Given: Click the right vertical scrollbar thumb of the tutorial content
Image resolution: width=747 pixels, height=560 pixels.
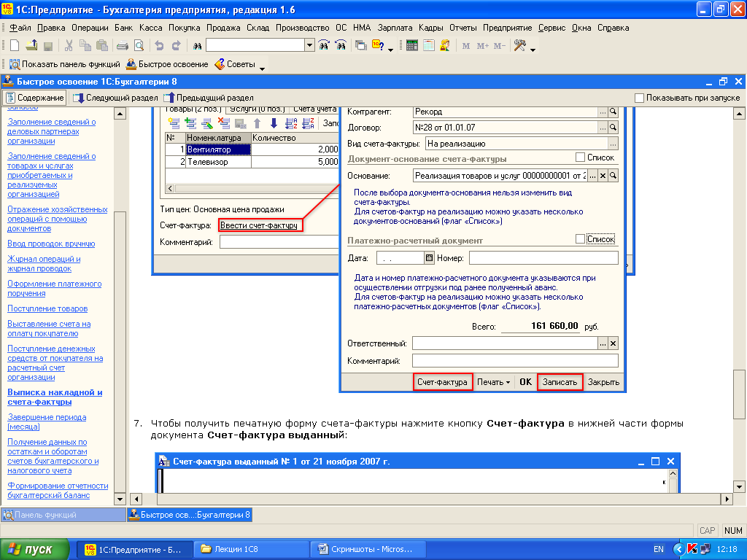Looking at the screenshot, I should pos(738,394).
